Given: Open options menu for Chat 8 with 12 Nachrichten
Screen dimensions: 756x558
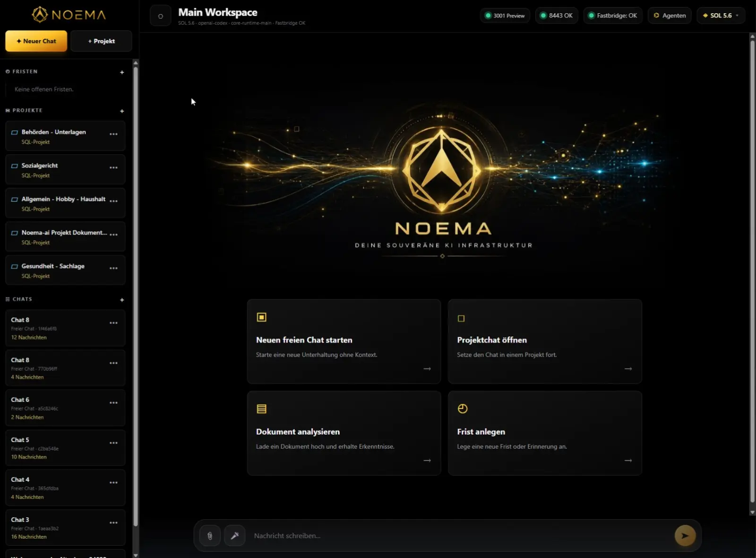Looking at the screenshot, I should [x=113, y=323].
